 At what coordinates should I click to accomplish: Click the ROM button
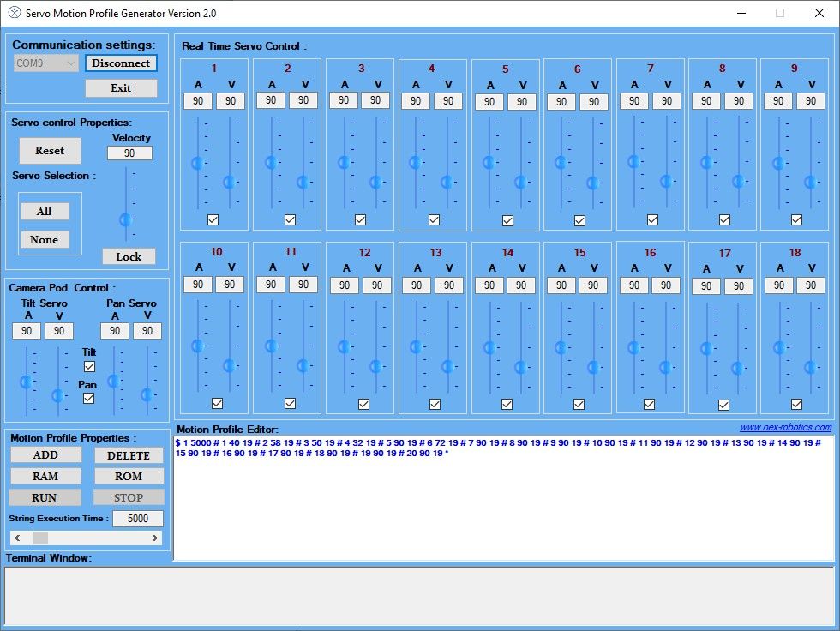pyautogui.click(x=129, y=476)
